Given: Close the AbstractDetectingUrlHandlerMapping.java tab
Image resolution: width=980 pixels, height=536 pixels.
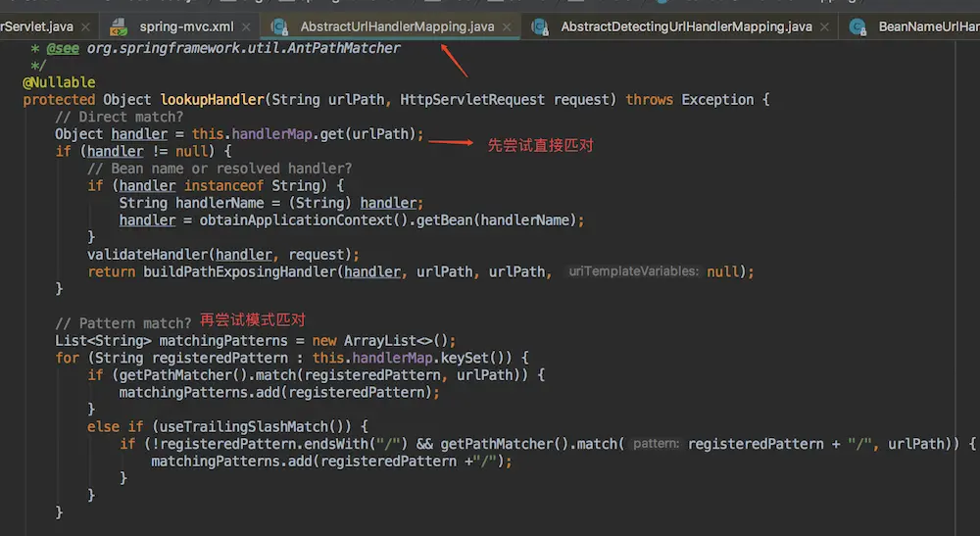Looking at the screenshot, I should click(x=828, y=26).
